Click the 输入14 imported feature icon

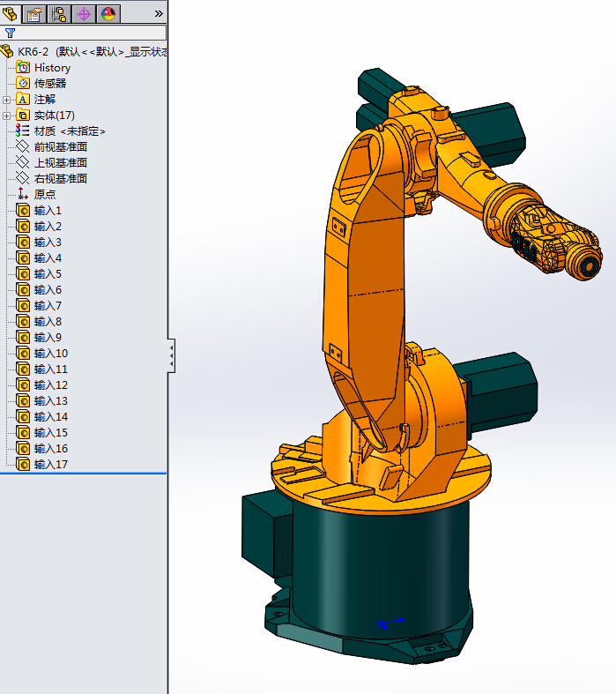23,416
